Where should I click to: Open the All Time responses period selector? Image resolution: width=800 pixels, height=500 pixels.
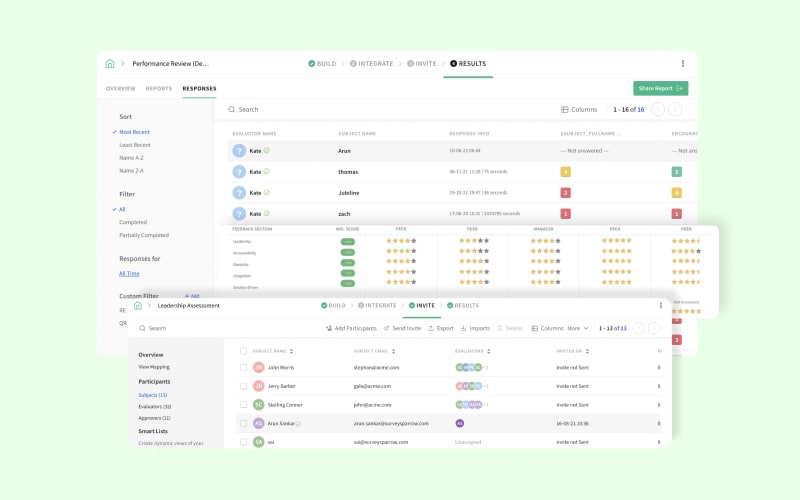129,273
